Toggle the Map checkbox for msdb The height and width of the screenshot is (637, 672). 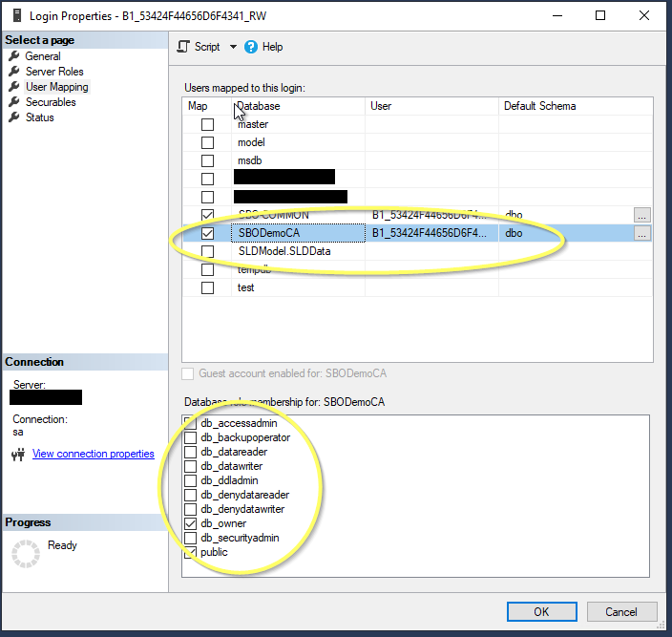click(207, 160)
